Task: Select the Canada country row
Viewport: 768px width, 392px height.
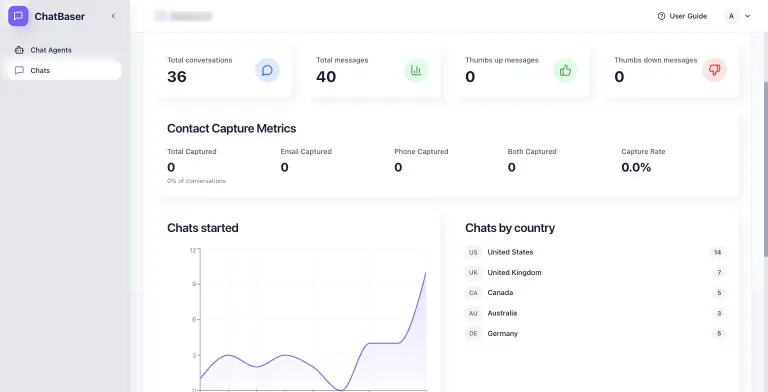Action: (x=595, y=293)
